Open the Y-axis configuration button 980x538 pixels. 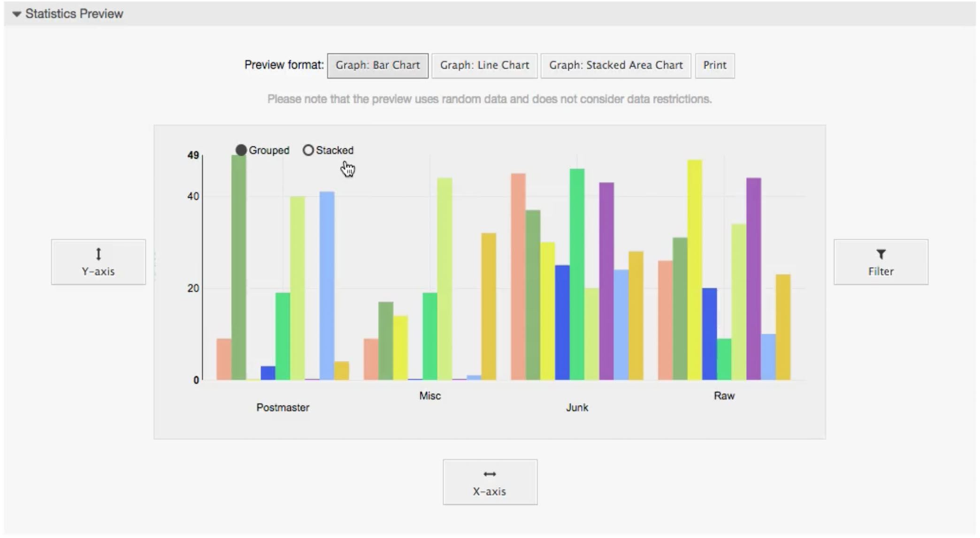(98, 262)
